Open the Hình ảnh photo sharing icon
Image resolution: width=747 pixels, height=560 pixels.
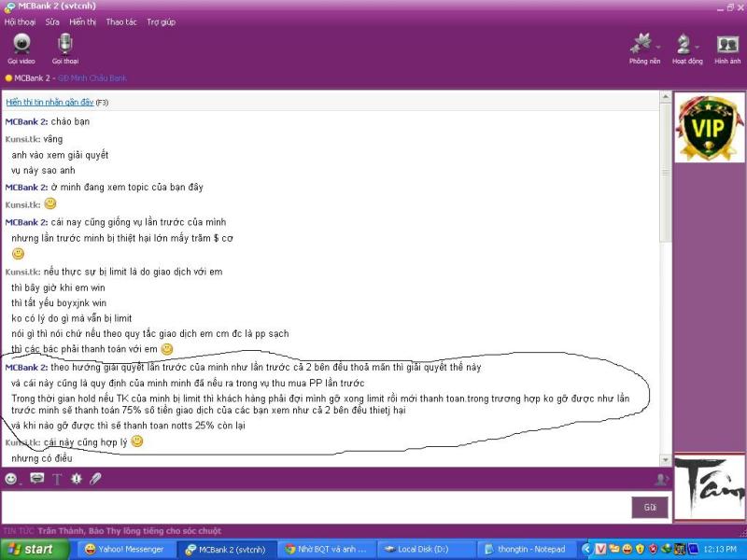[x=727, y=49]
